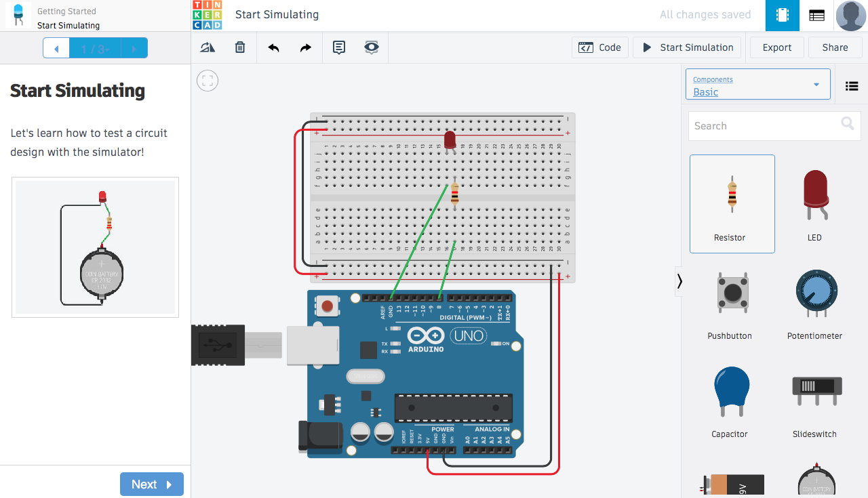This screenshot has height=498, width=868.
Task: Click the Getting Started lesson icon
Action: coord(18,15)
